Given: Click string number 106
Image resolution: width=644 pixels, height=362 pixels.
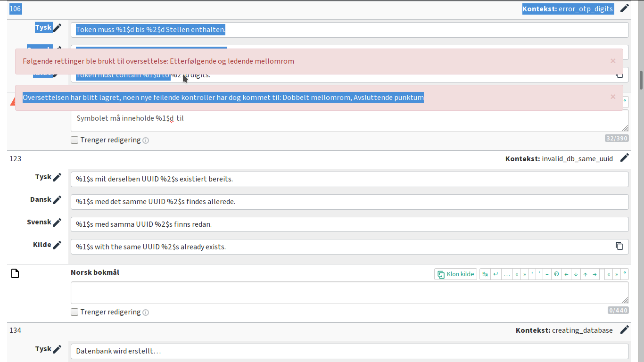Looking at the screenshot, I should pos(16,9).
